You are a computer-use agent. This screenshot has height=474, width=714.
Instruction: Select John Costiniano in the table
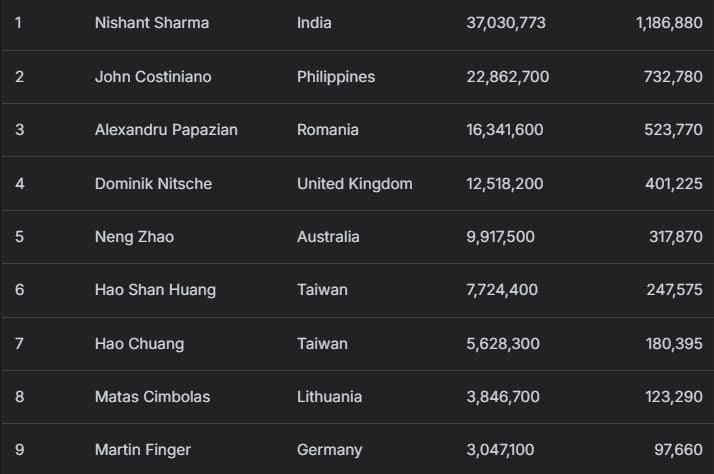[153, 77]
